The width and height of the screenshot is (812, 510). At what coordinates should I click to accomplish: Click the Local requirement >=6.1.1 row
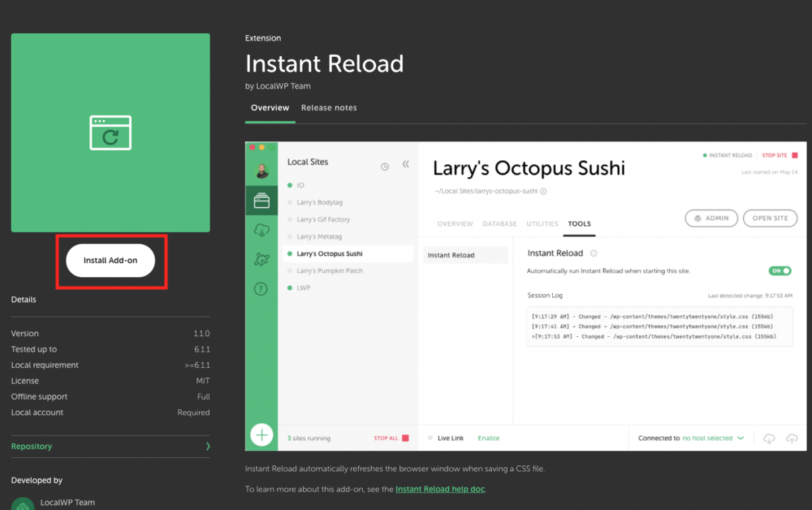tap(110, 365)
